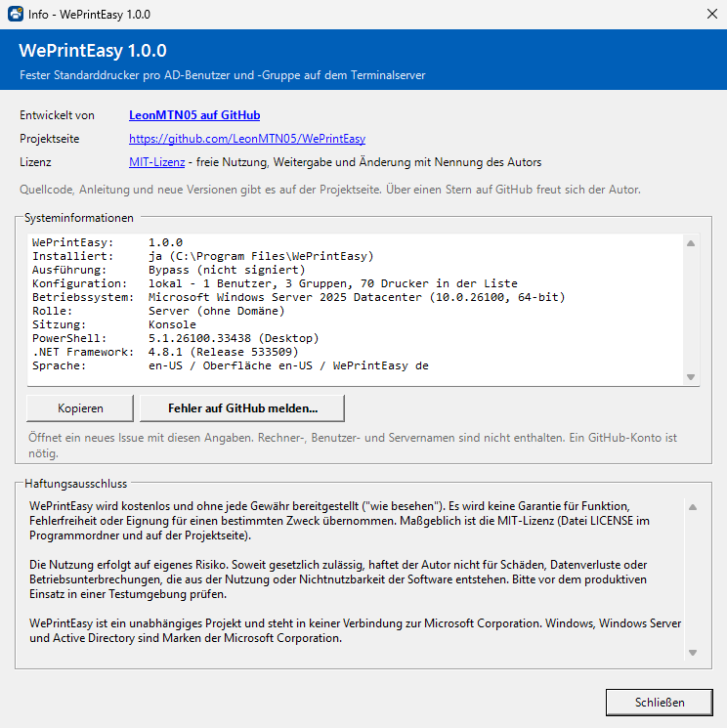Click up arrow of Haftungsausschluss scrollbar
The height and width of the screenshot is (728, 727).
tap(693, 507)
